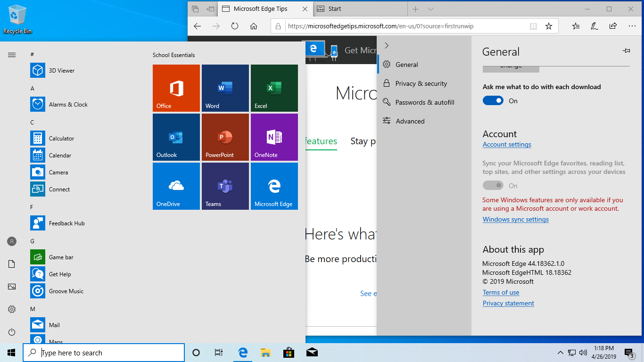Open the Outlook tile
644x362 pixels.
(176, 137)
